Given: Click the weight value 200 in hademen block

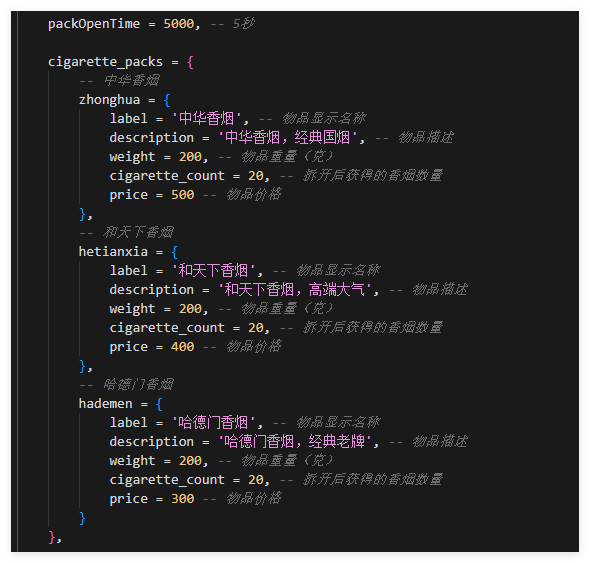Looking at the screenshot, I should tap(190, 461).
